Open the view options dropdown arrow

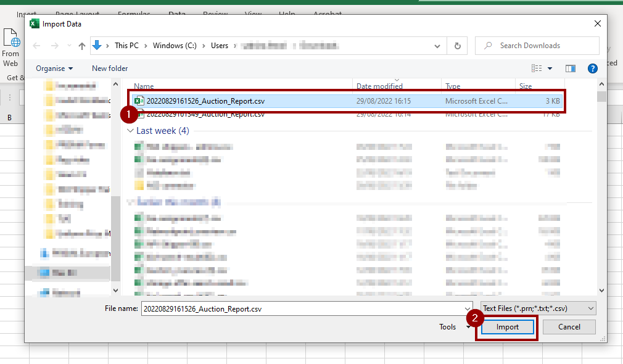click(x=550, y=68)
